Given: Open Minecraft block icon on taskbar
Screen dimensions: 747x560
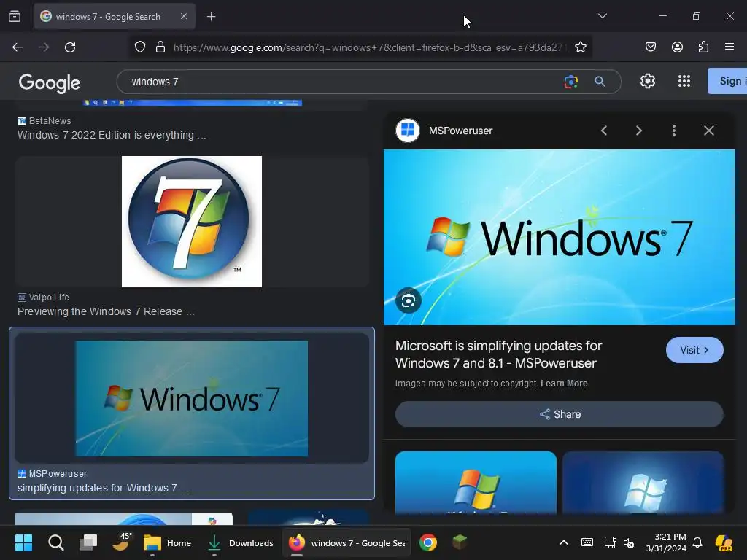Looking at the screenshot, I should pos(460,542).
